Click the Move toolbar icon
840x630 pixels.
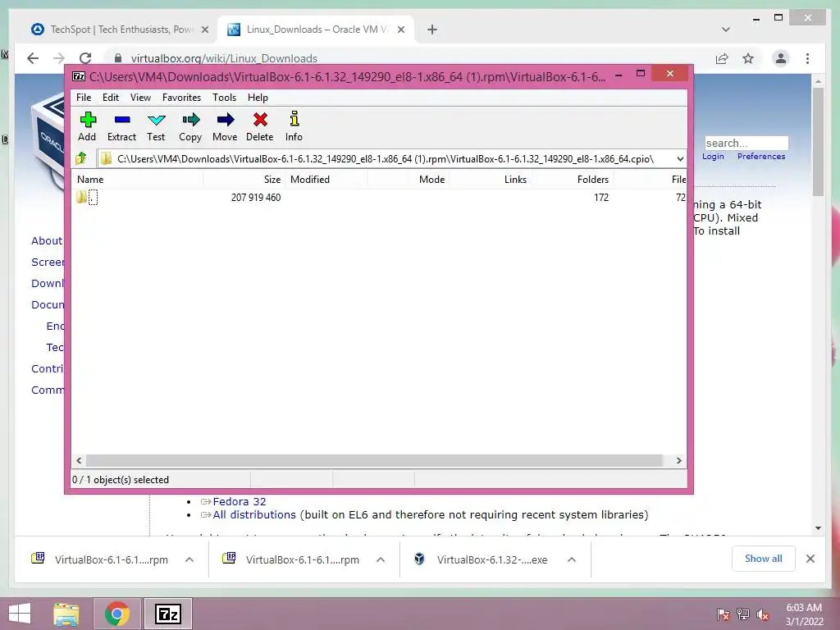pos(225,126)
